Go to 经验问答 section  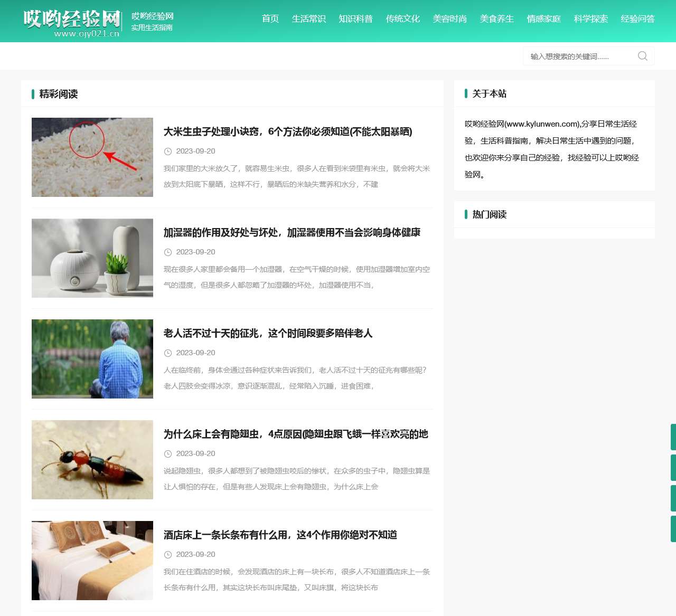pos(638,19)
